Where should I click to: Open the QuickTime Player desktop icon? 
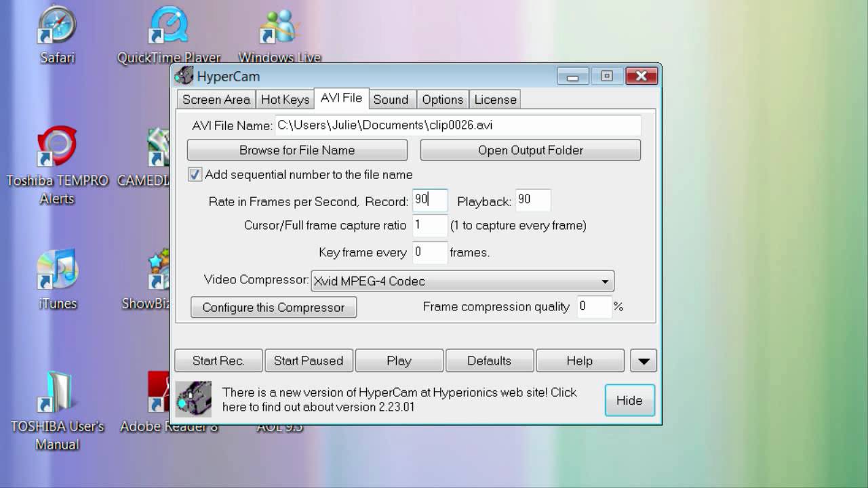pyautogui.click(x=169, y=34)
